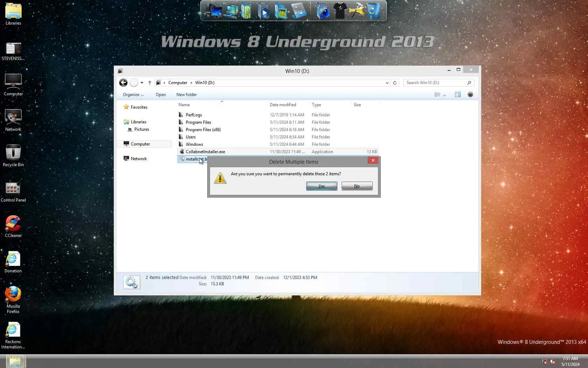Open the Computer icon in the top dock

click(214, 11)
